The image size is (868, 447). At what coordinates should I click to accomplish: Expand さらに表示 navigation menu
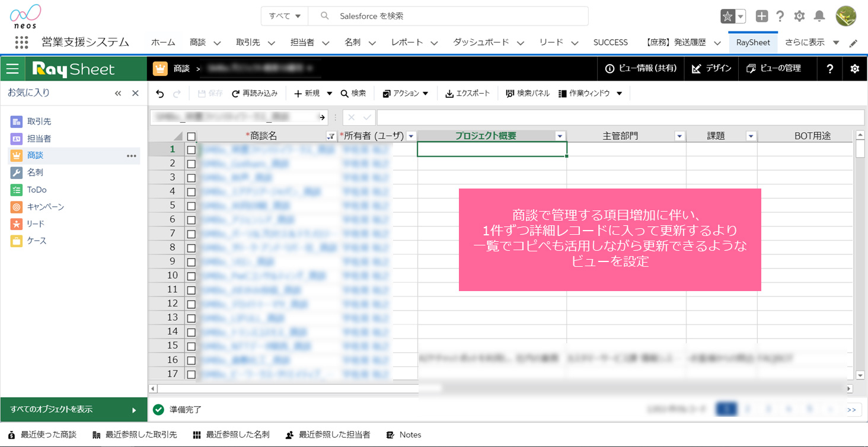(812, 43)
